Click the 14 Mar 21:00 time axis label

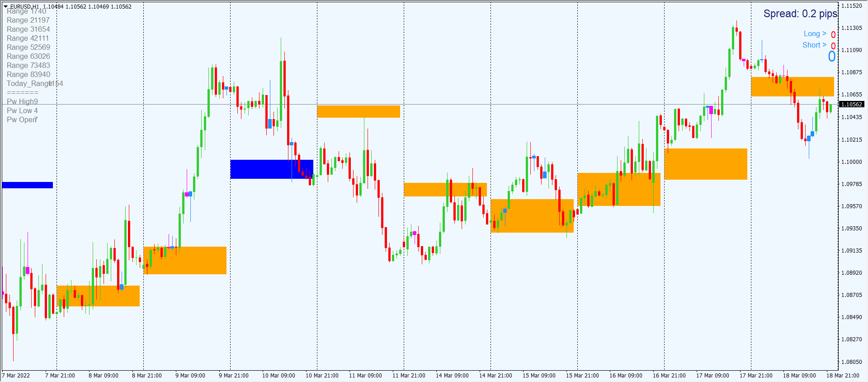point(495,376)
